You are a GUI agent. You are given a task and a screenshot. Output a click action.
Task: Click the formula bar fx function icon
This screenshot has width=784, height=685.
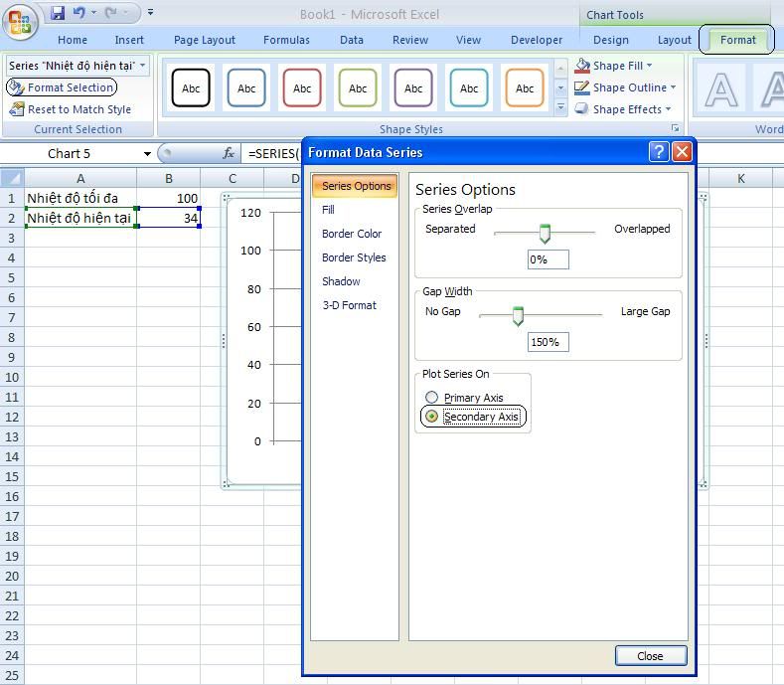click(x=229, y=154)
